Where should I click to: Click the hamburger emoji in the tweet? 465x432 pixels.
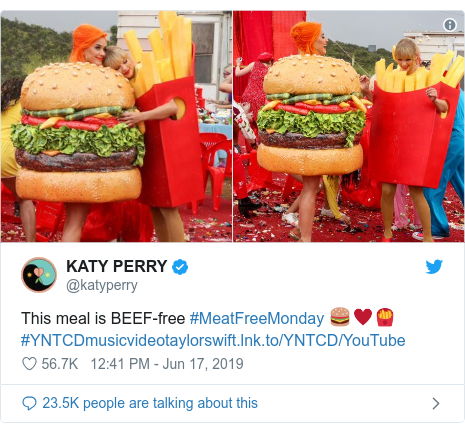coord(340,317)
